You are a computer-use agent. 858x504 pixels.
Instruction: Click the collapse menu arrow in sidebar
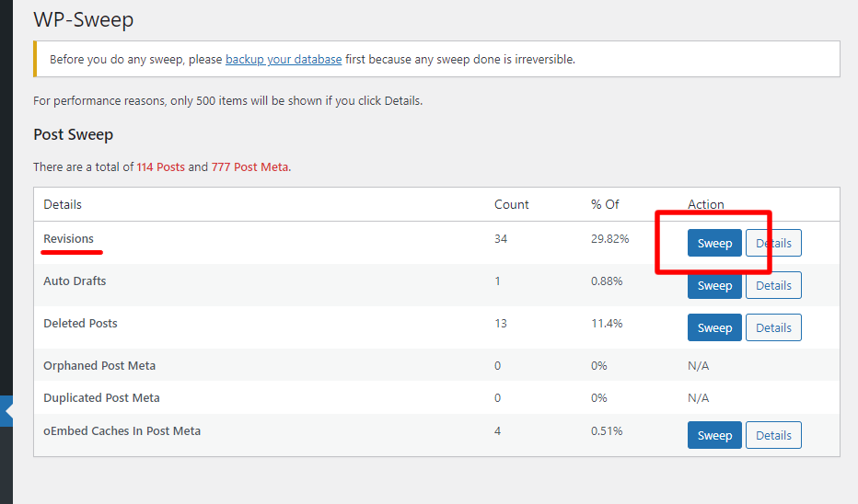[x=6, y=411]
